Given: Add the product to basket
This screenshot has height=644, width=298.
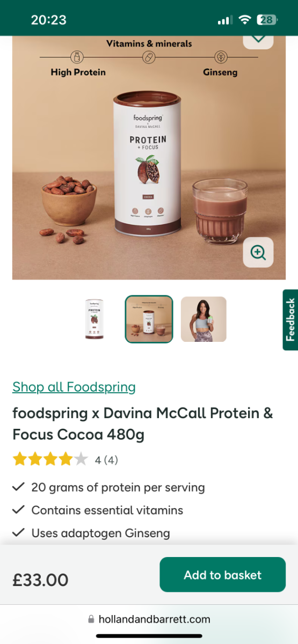Looking at the screenshot, I should (x=222, y=575).
